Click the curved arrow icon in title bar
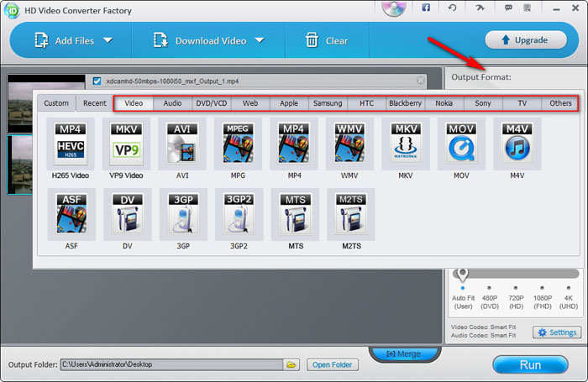Image resolution: width=588 pixels, height=382 pixels. [480, 8]
